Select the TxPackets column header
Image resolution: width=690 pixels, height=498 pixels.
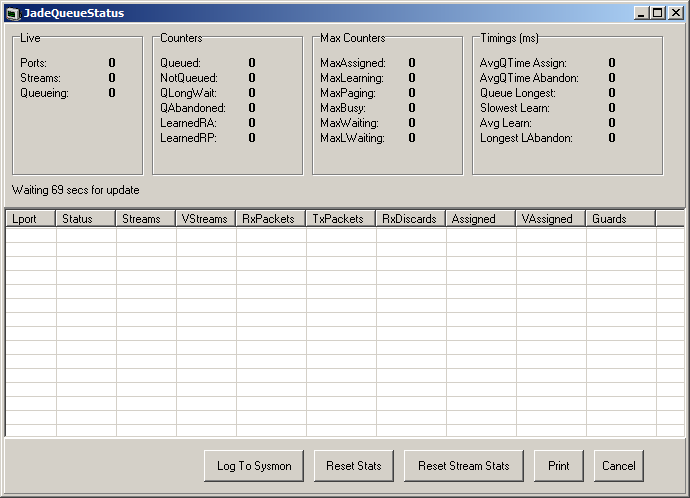click(341, 219)
